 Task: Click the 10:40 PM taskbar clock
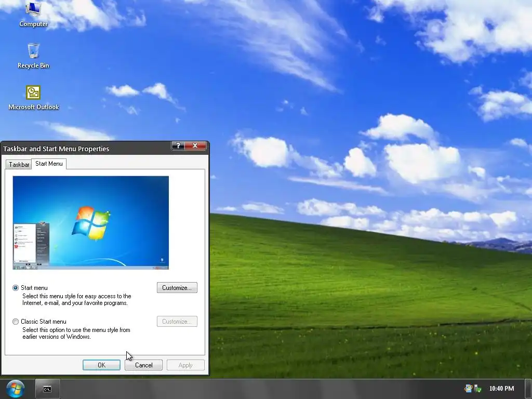coord(501,389)
